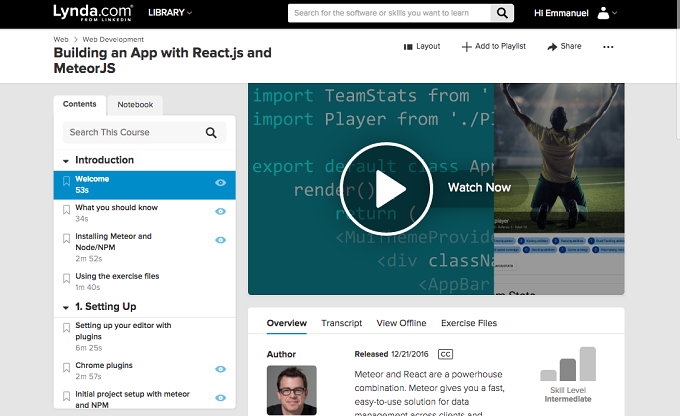Play the course video with the play button
The image size is (680, 416).
click(386, 189)
